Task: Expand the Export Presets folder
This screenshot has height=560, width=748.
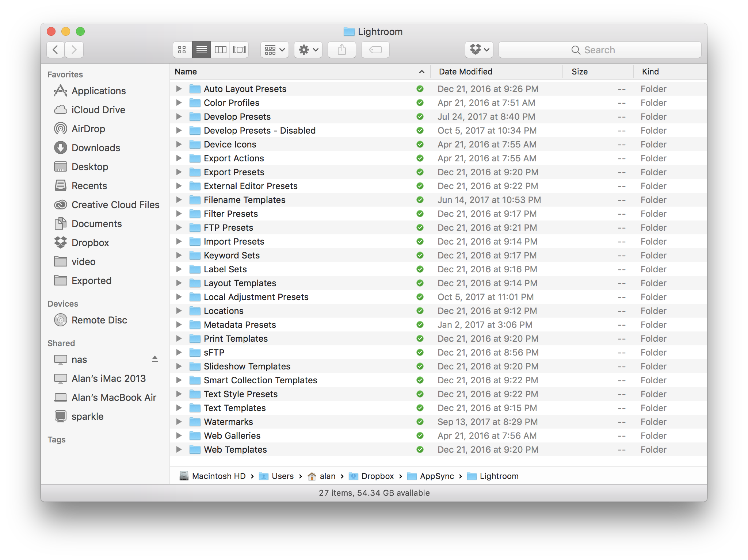Action: [179, 172]
